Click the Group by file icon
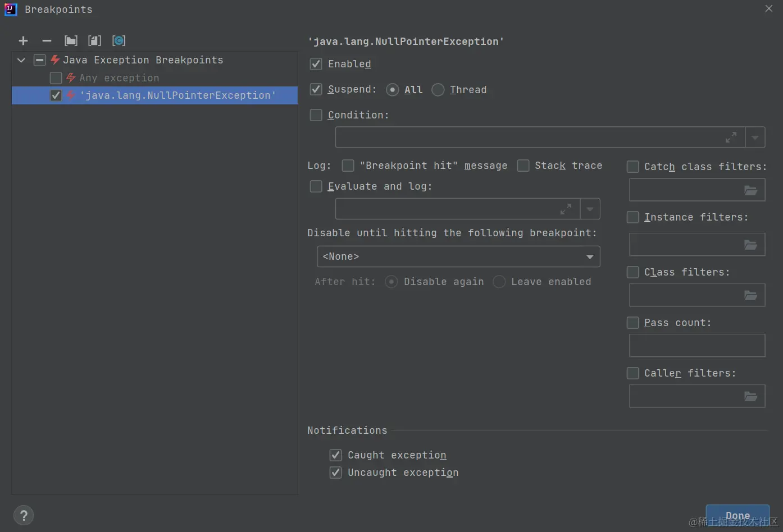The width and height of the screenshot is (783, 532). [x=94, y=40]
